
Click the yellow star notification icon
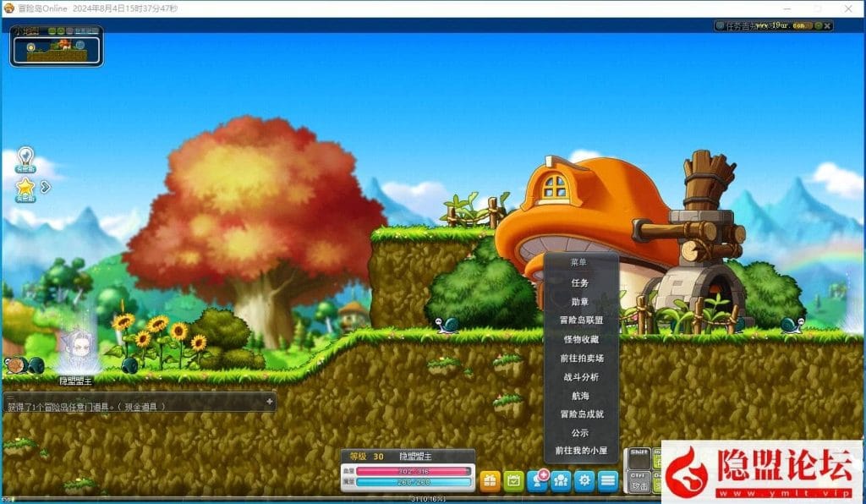pos(25,187)
